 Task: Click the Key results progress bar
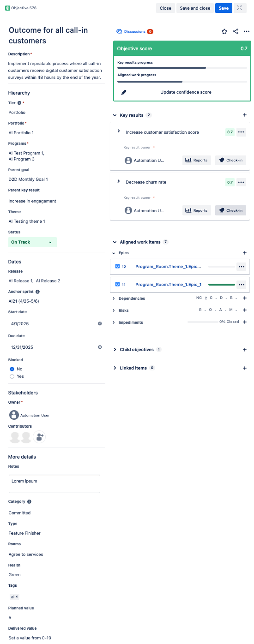click(x=182, y=68)
